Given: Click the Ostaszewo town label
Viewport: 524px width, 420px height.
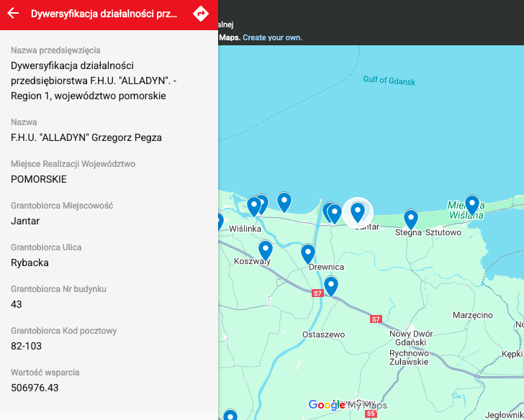Looking at the screenshot, I should [324, 334].
